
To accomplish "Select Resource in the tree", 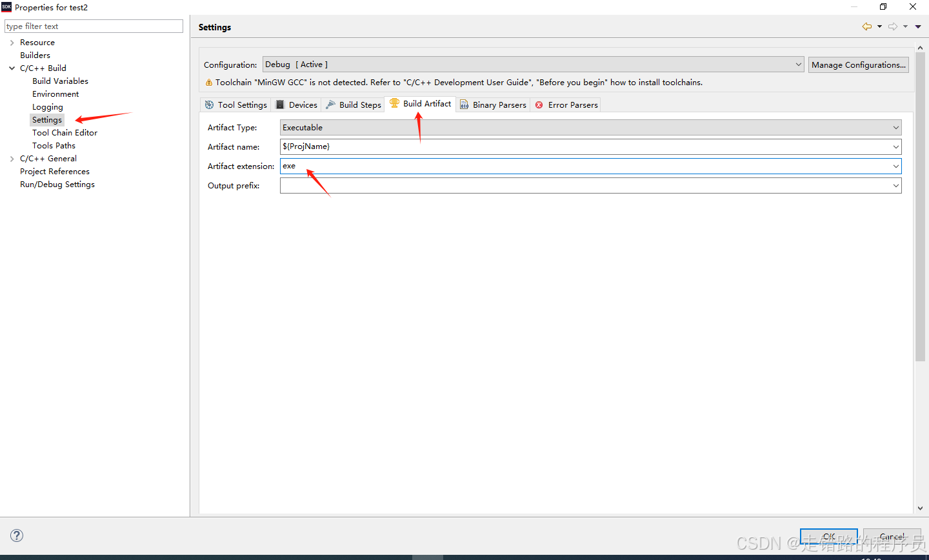I will (37, 43).
